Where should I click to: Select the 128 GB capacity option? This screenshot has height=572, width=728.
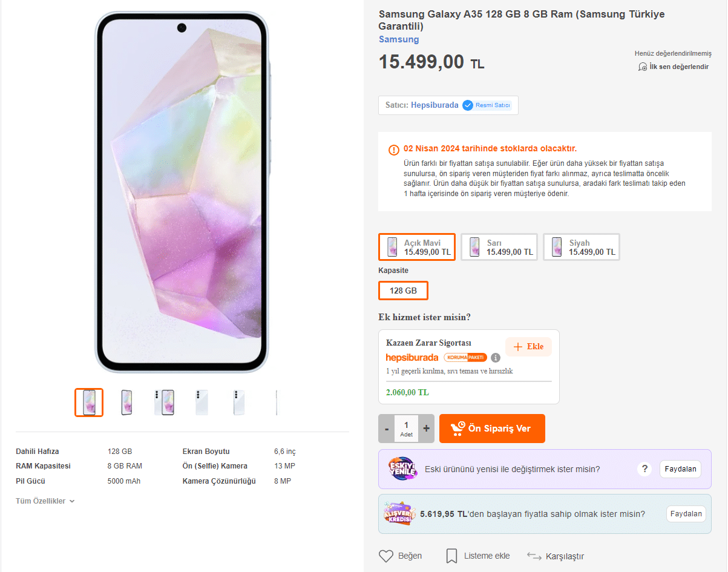403,291
